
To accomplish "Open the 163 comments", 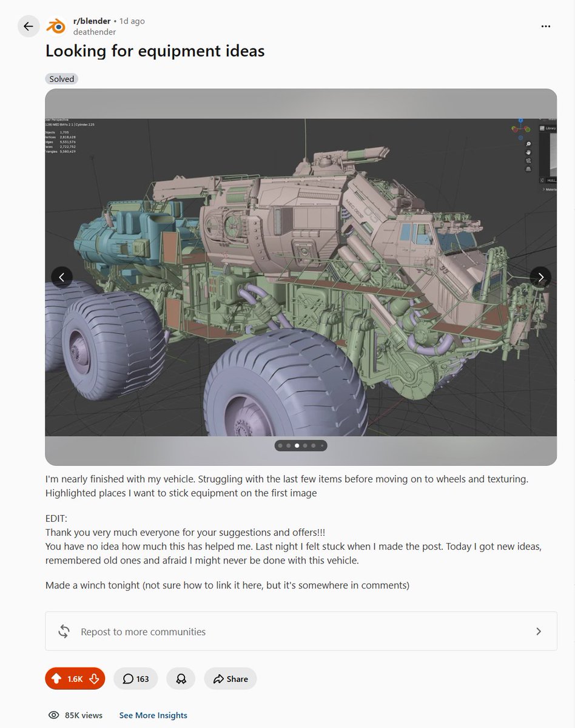I will (136, 679).
